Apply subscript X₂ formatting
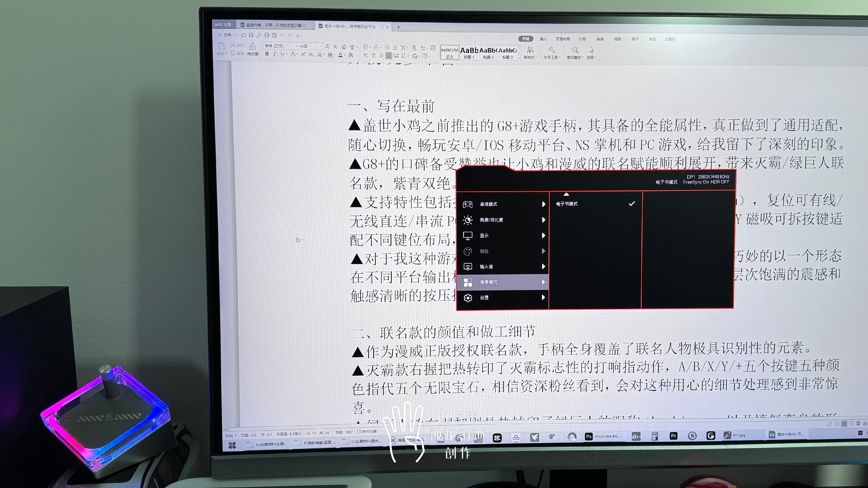This screenshot has height=488, width=868. pyautogui.click(x=311, y=55)
